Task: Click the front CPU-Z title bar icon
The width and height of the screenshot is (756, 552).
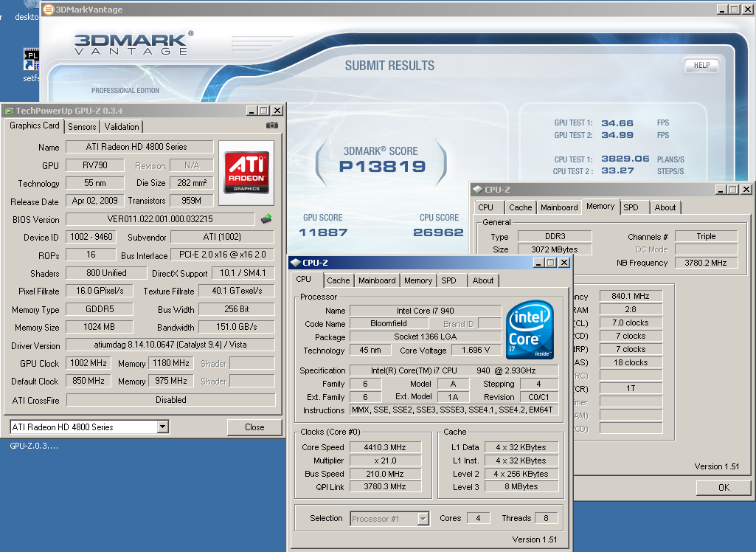Action: 296,263
